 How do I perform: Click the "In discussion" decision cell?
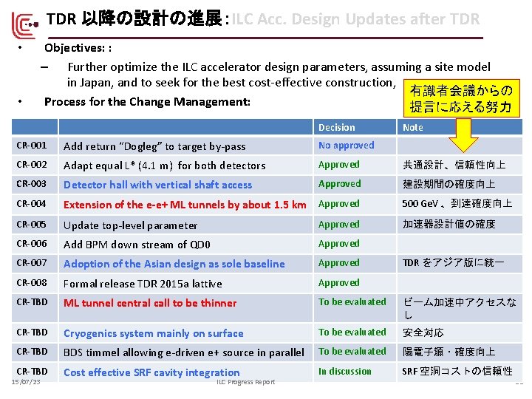tap(355, 372)
